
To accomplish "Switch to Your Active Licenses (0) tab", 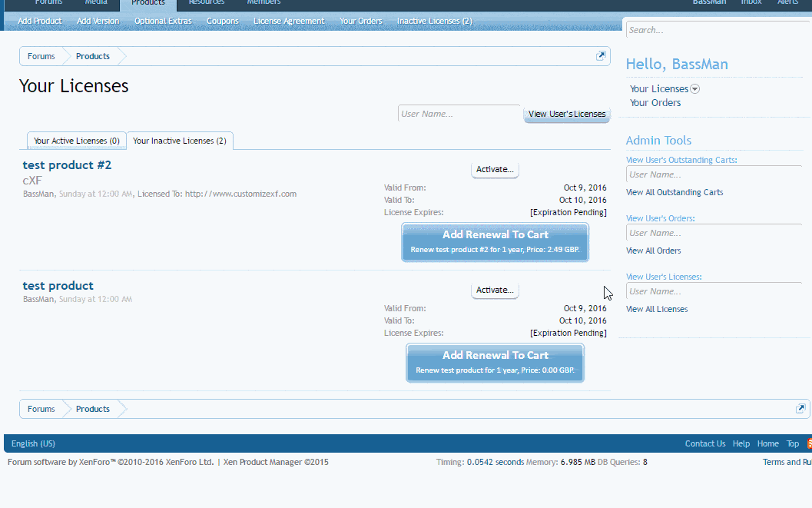I will [x=76, y=141].
